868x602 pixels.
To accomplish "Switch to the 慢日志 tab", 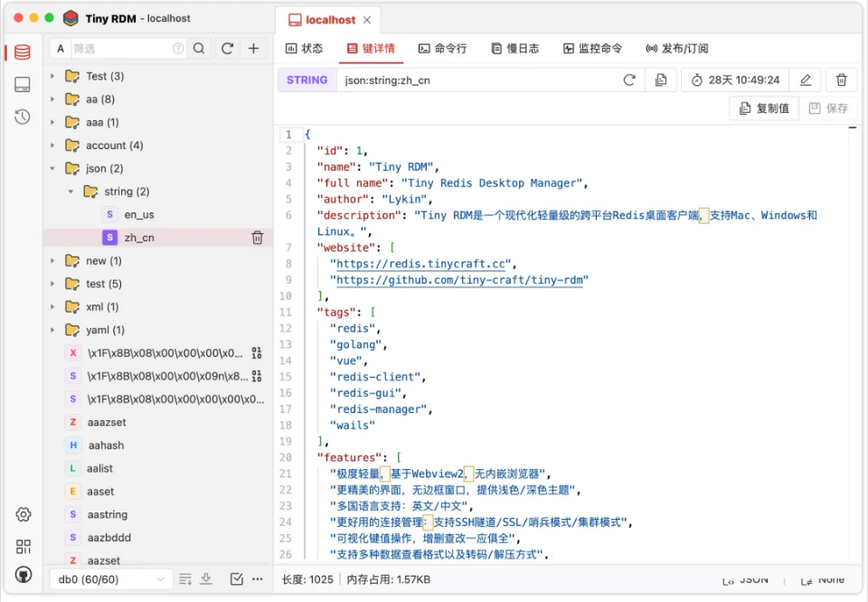I will tap(515, 49).
